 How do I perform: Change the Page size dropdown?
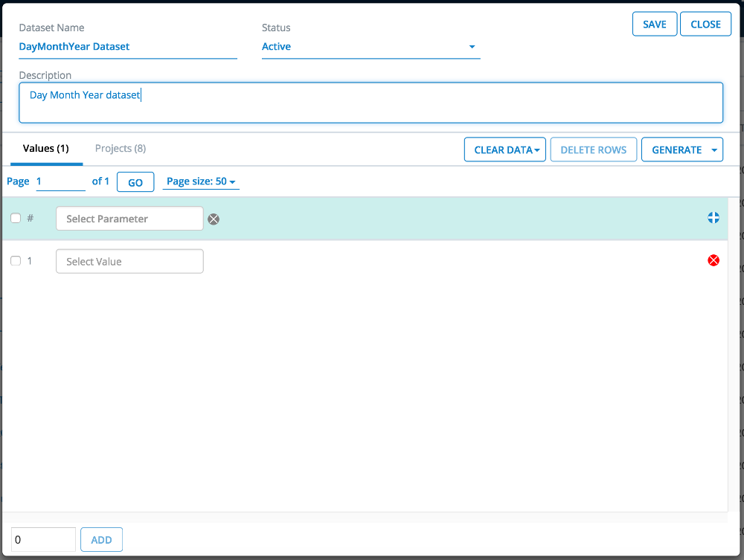pyautogui.click(x=201, y=181)
